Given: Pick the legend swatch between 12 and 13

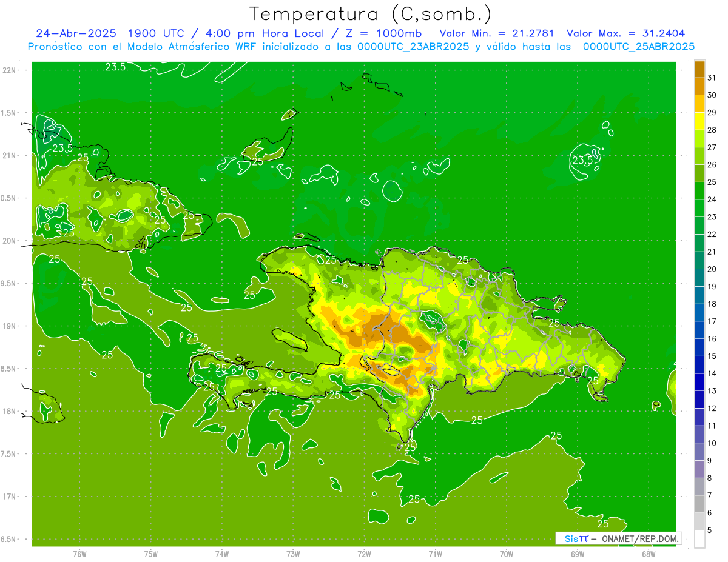Looking at the screenshot, I should pyautogui.click(x=699, y=399).
